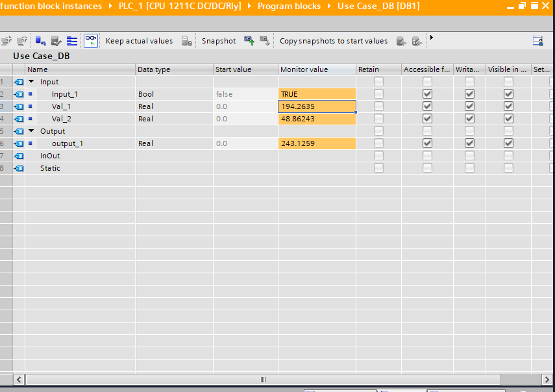Click the Monitor value cell of Val_1
555x392 pixels.
(x=317, y=106)
